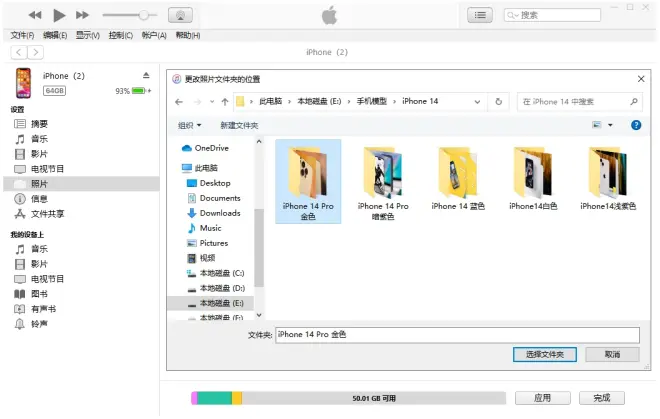Open 影片 under 我的设备上
The width and height of the screenshot is (660, 419).
39,264
